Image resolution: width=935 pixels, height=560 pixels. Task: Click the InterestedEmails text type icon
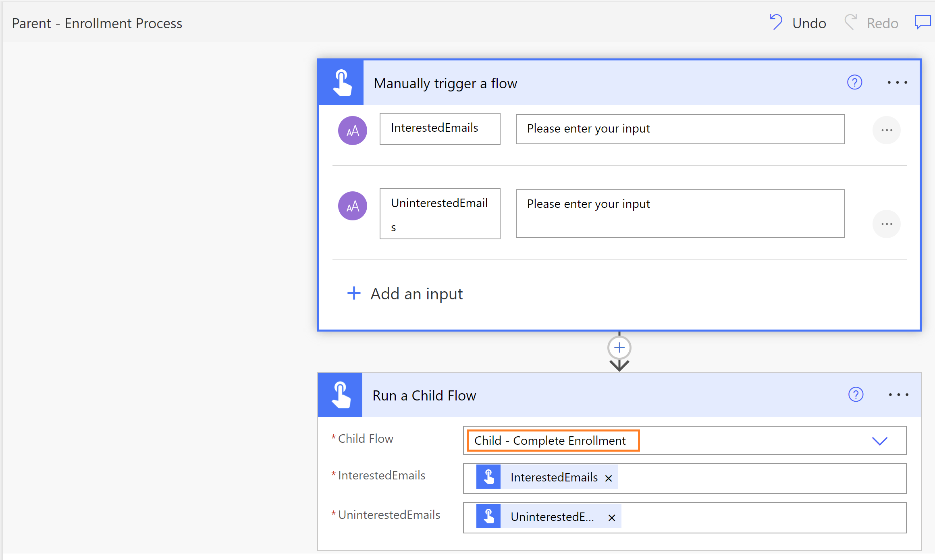(353, 131)
